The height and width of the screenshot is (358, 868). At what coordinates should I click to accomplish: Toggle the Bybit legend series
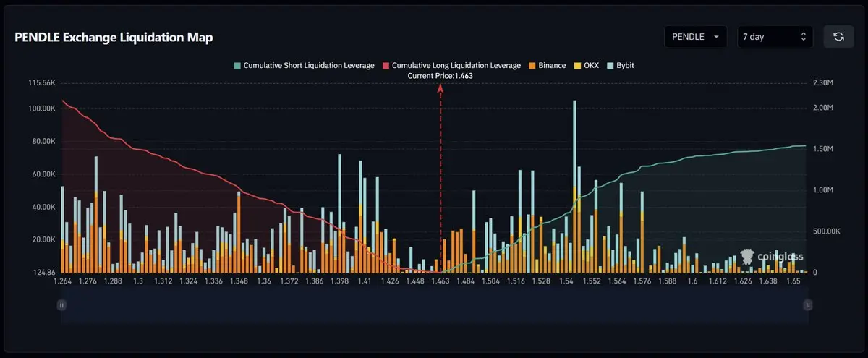coord(619,65)
